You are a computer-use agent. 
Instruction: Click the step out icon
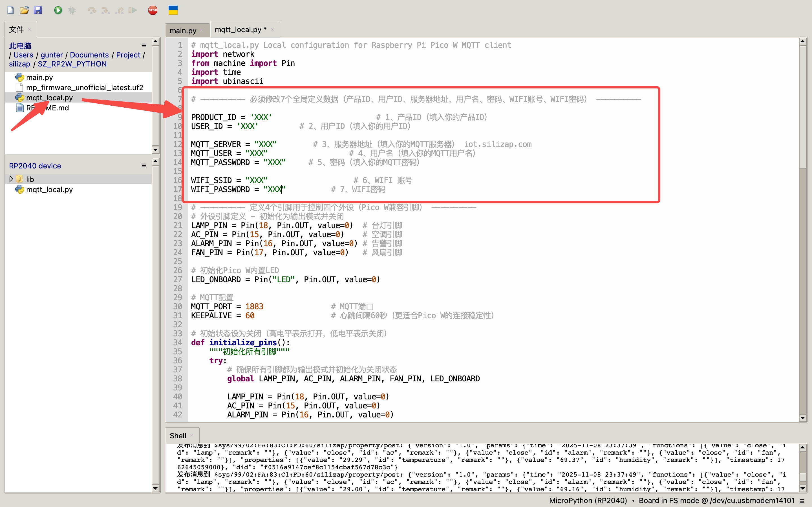pos(119,10)
